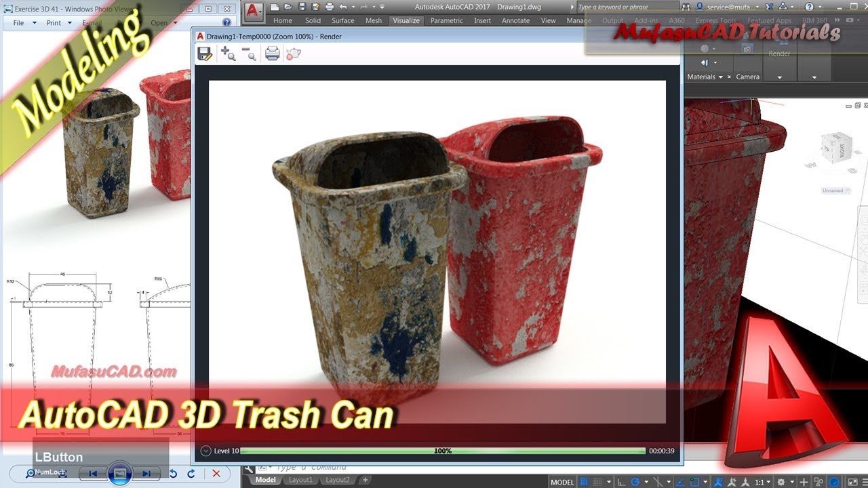Viewport: 868px width, 488px height.
Task: Create a new drawing from Quick Access toolbar
Action: pyautogui.click(x=275, y=7)
